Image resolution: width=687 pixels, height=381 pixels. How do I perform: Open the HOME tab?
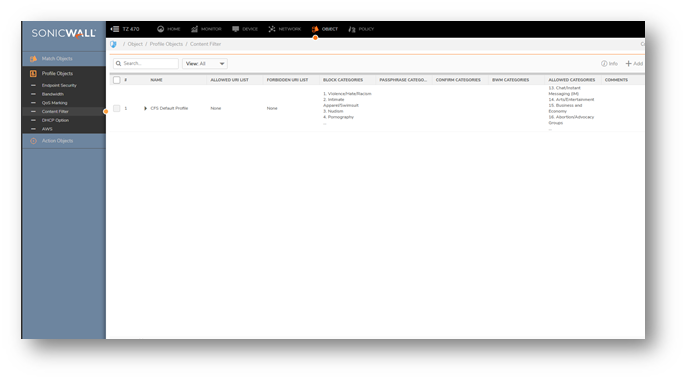point(174,29)
